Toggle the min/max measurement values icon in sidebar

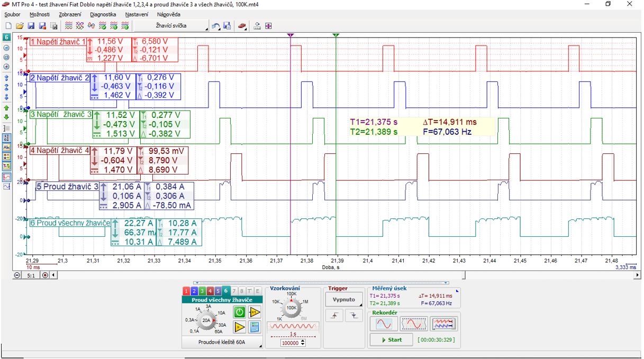(7, 157)
